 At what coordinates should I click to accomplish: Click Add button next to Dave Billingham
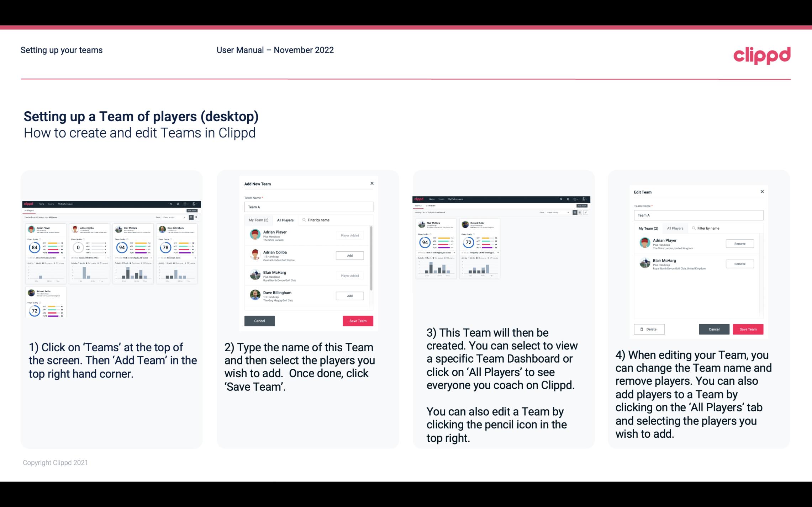point(349,296)
